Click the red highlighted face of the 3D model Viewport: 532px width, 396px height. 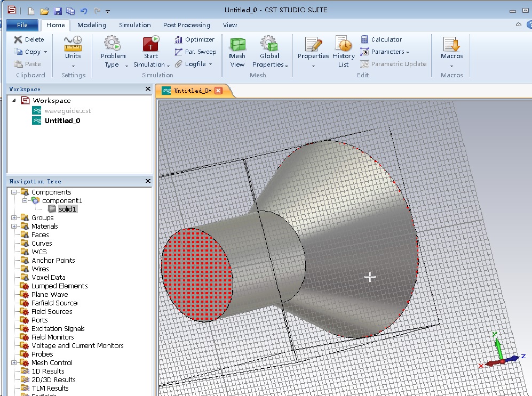pos(197,275)
